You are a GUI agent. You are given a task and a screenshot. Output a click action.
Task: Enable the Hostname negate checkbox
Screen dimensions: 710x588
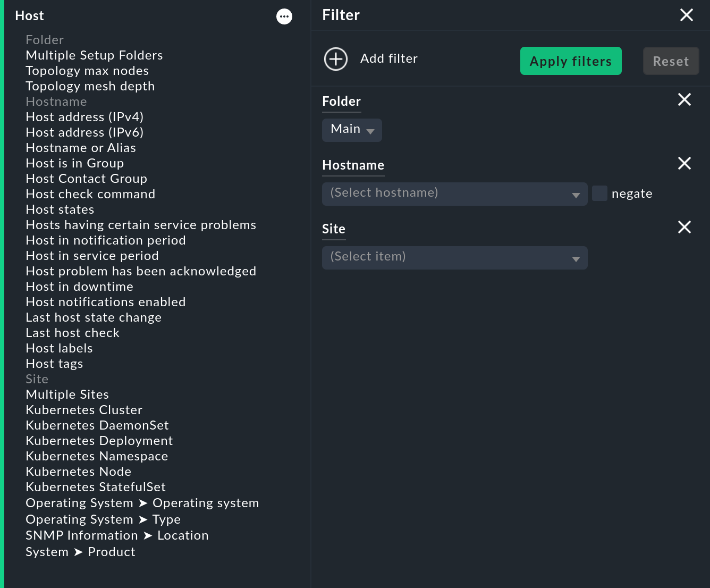[600, 194]
